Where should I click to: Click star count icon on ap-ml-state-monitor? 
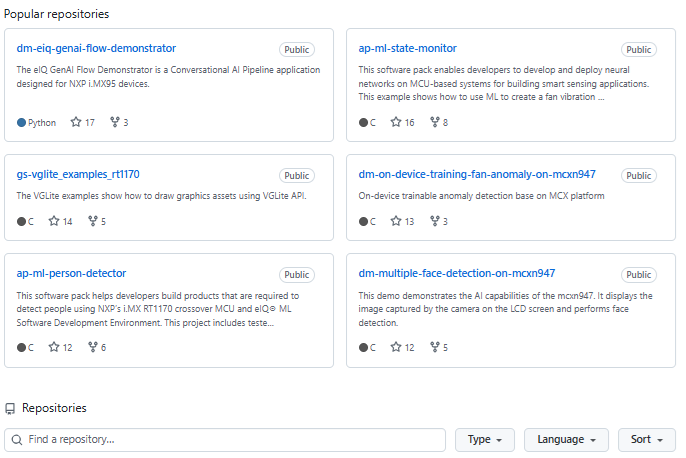click(x=396, y=122)
